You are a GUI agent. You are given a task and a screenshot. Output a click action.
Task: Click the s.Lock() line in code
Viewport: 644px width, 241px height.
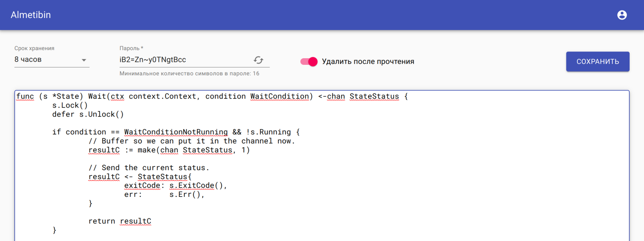[70, 106]
